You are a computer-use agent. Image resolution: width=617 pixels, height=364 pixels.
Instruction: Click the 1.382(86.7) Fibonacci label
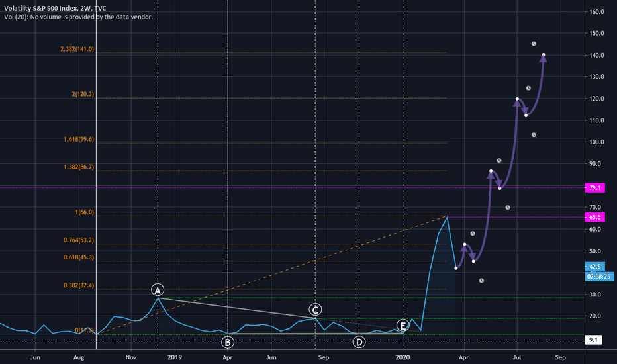coord(79,167)
